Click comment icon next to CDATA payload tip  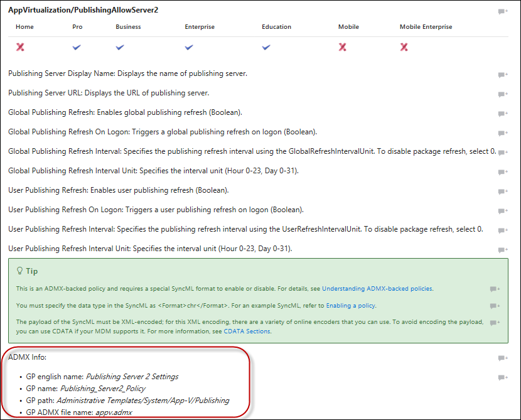495,323
